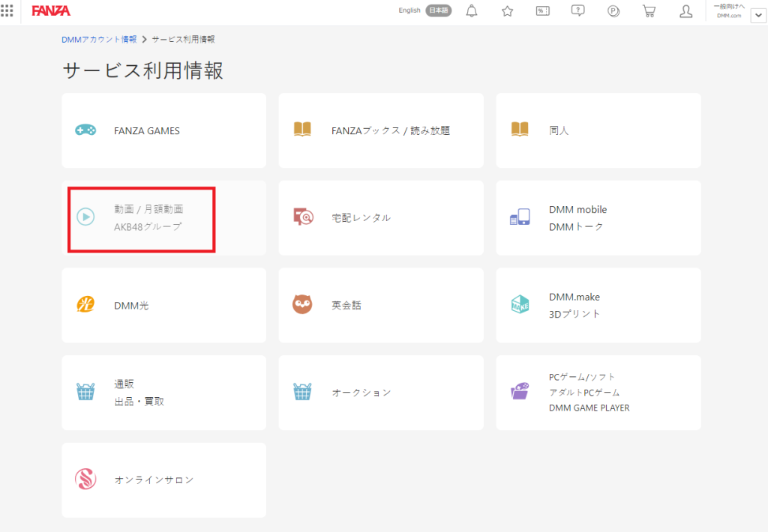Open help using the question mark icon
Image resolution: width=768 pixels, height=532 pixels.
pos(577,11)
